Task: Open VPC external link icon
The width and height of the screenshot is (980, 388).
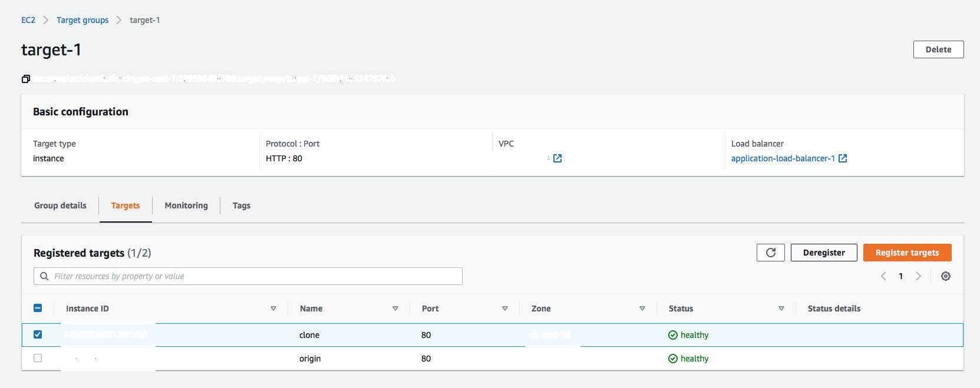Action: 557,158
